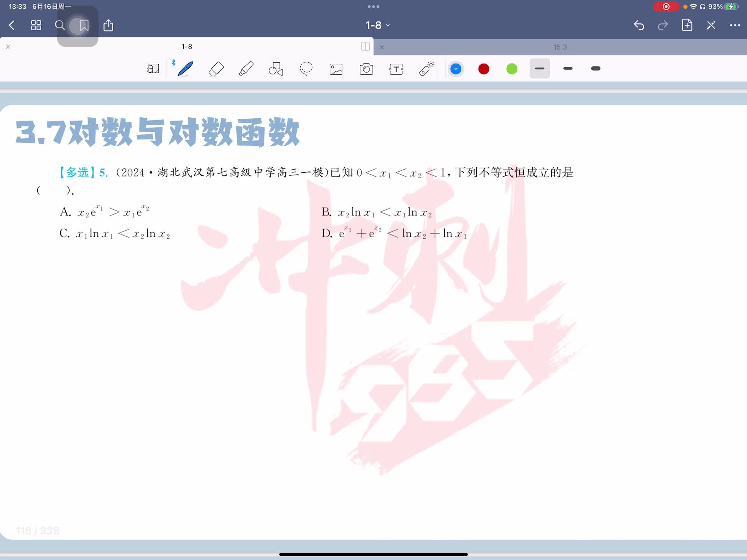The height and width of the screenshot is (560, 747).
Task: Open the three-dot more options menu
Action: tap(735, 26)
